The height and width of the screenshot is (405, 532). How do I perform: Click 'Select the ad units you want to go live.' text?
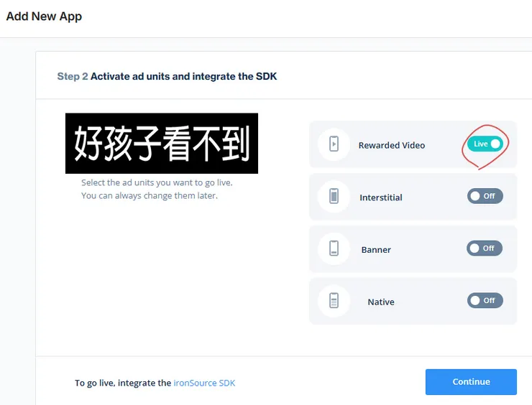click(x=157, y=182)
